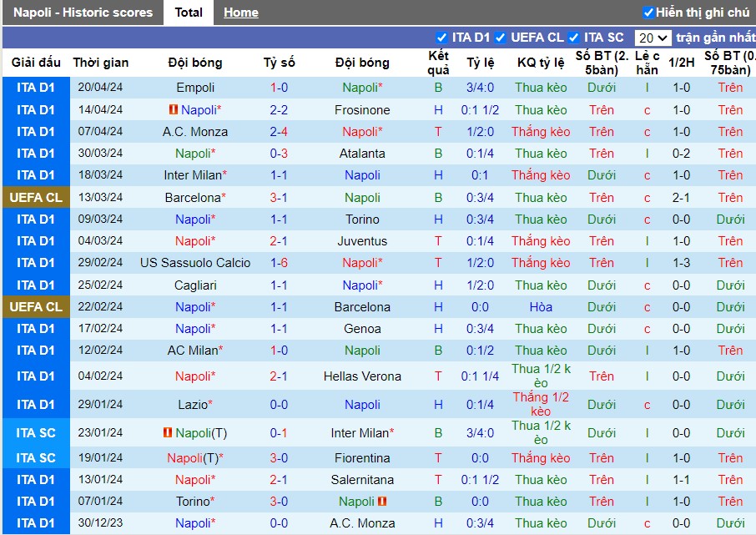Click the Kết quả column header
Image resolution: width=756 pixels, height=535 pixels.
click(438, 63)
